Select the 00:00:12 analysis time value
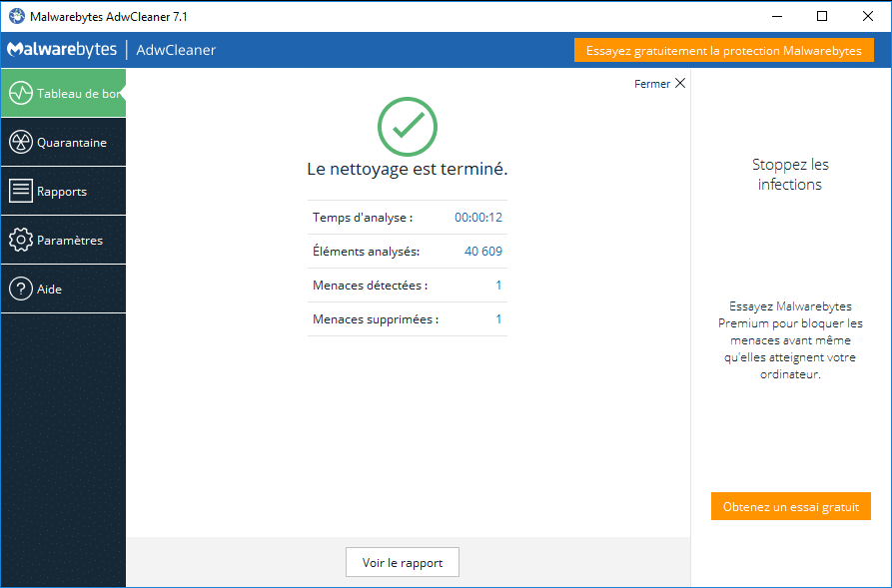The width and height of the screenshot is (892, 588). (477, 218)
